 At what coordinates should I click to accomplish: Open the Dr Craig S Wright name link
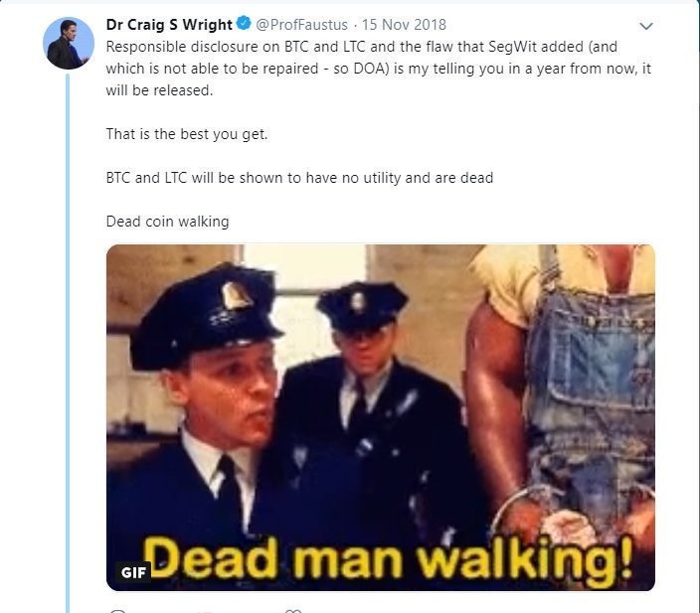click(x=169, y=25)
